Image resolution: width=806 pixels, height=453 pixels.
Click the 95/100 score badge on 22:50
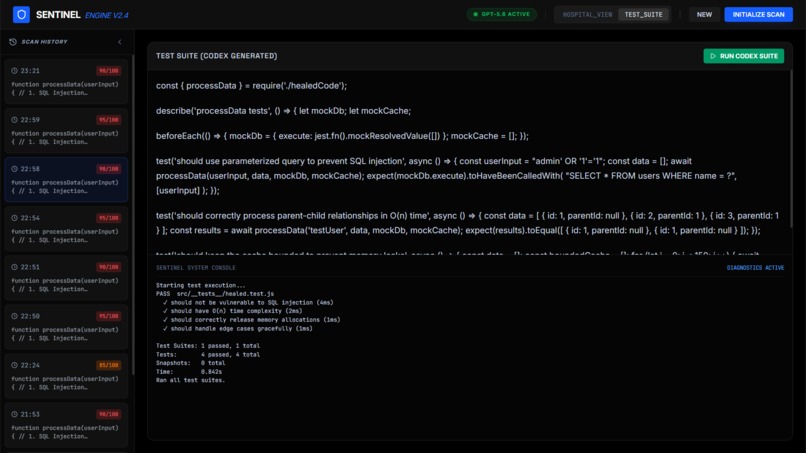pos(108,316)
